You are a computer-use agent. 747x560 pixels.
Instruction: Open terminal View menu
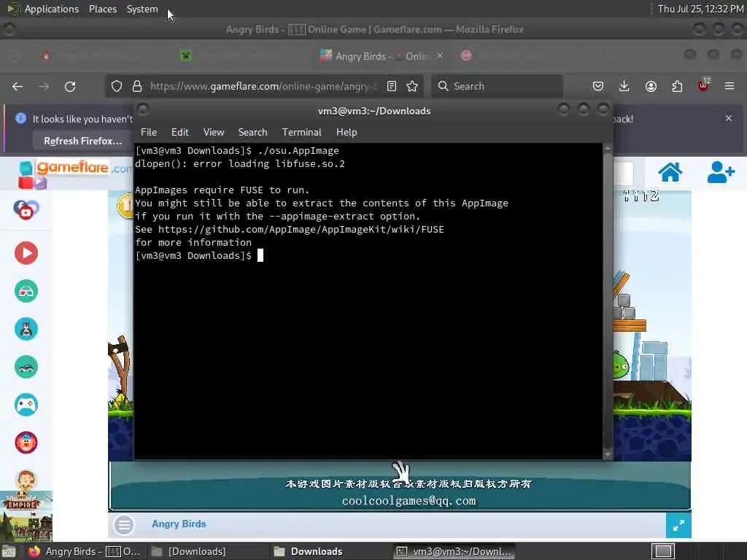pyautogui.click(x=214, y=133)
